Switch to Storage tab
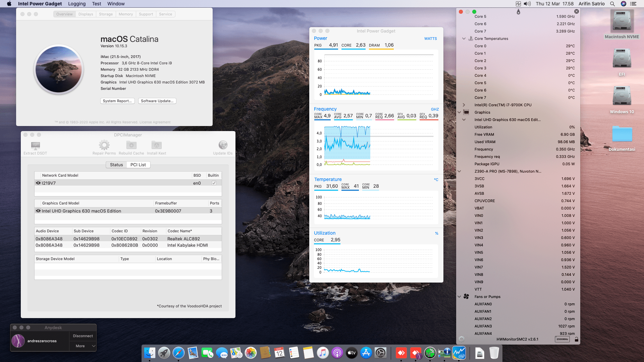This screenshot has height=362, width=644. click(x=106, y=14)
